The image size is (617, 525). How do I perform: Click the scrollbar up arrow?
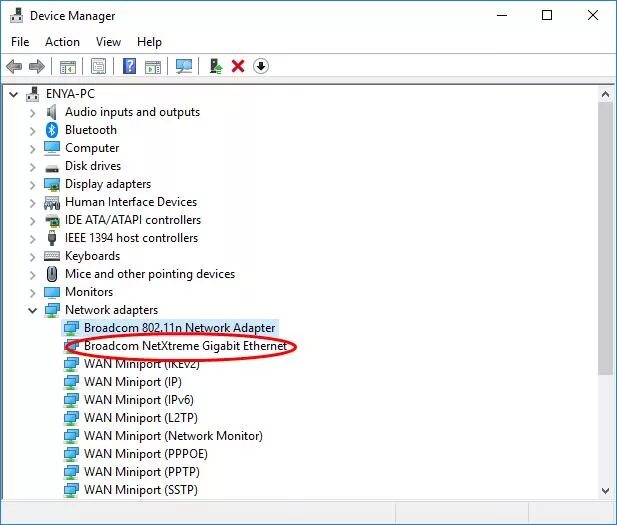605,94
